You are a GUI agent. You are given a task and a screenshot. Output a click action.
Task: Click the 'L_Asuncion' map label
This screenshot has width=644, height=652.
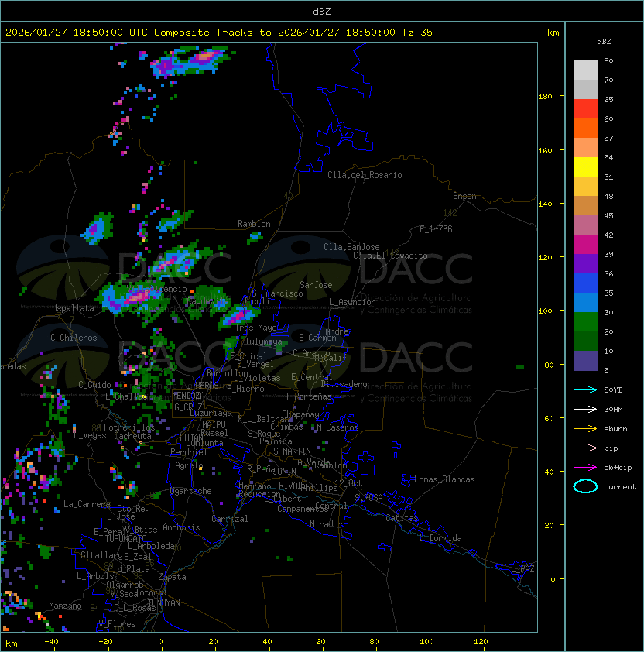(352, 302)
